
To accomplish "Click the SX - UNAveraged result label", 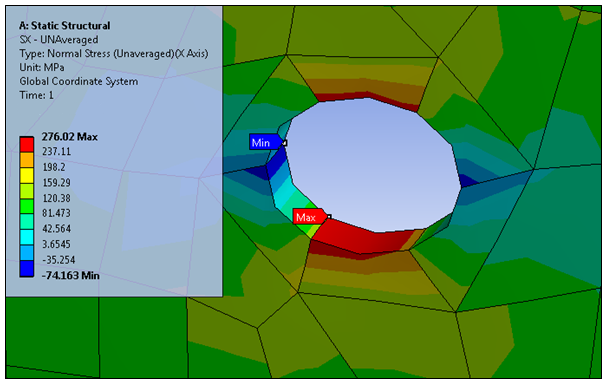I will tap(59, 39).
